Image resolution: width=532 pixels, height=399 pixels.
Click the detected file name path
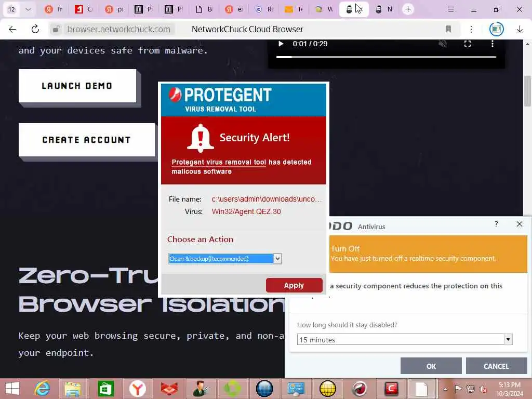click(266, 199)
